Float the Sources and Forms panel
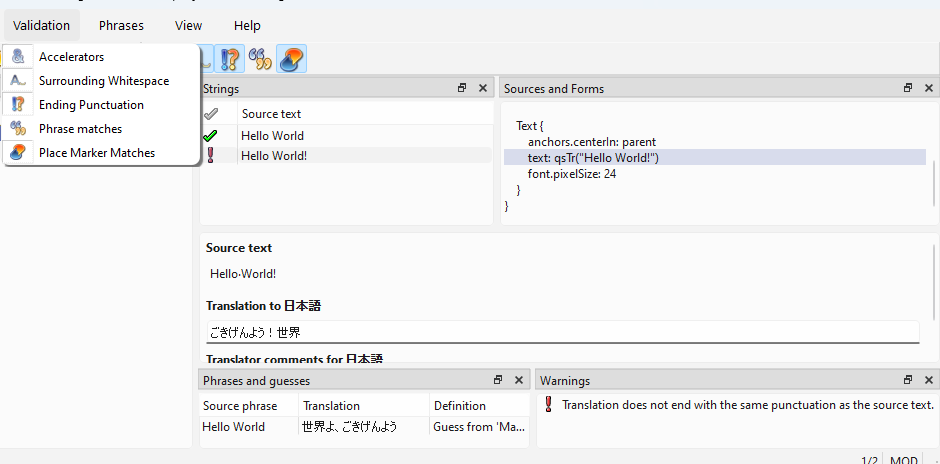The image size is (940, 464). [x=908, y=88]
